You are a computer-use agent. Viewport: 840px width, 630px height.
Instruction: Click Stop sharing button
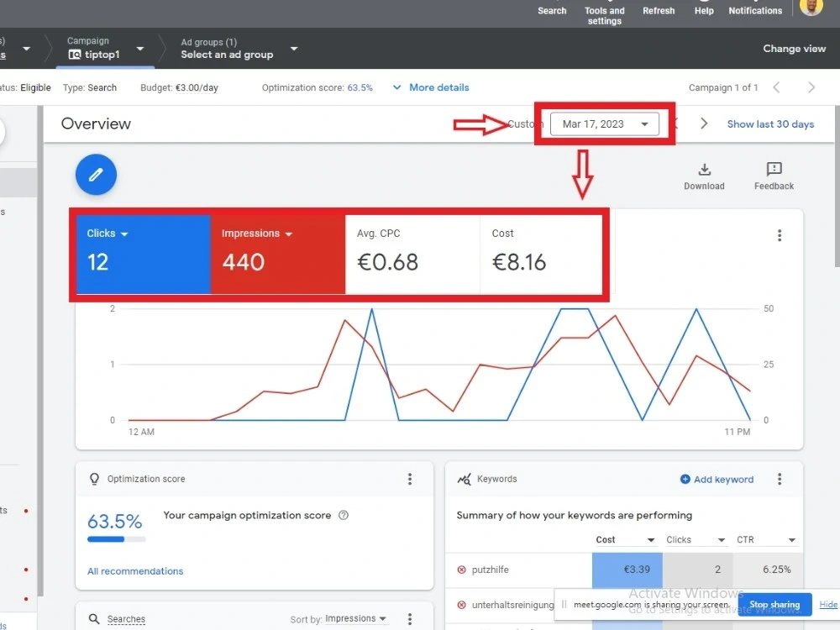point(774,604)
